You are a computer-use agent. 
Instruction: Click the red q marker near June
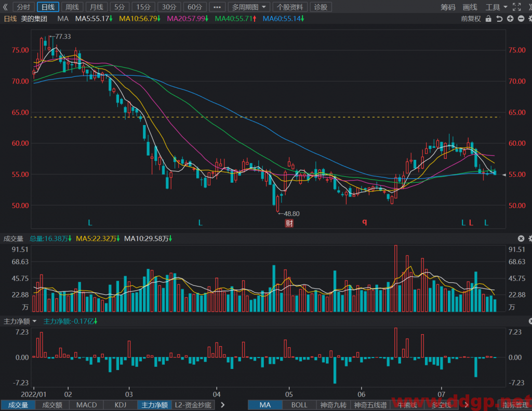[x=364, y=222]
